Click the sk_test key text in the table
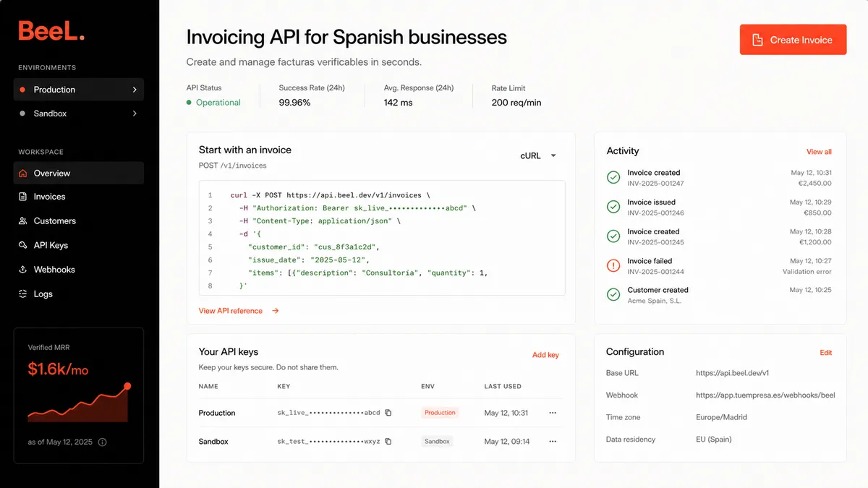The height and width of the screenshot is (488, 868). (x=328, y=441)
